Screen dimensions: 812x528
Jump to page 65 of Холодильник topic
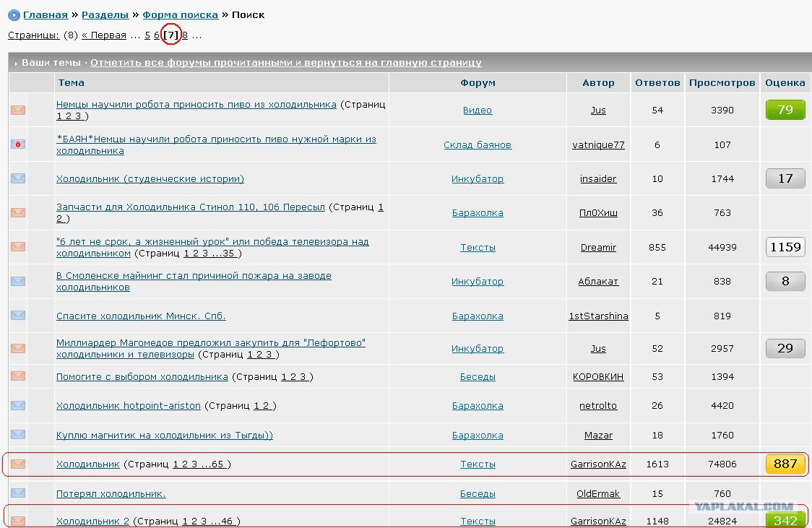click(217, 464)
